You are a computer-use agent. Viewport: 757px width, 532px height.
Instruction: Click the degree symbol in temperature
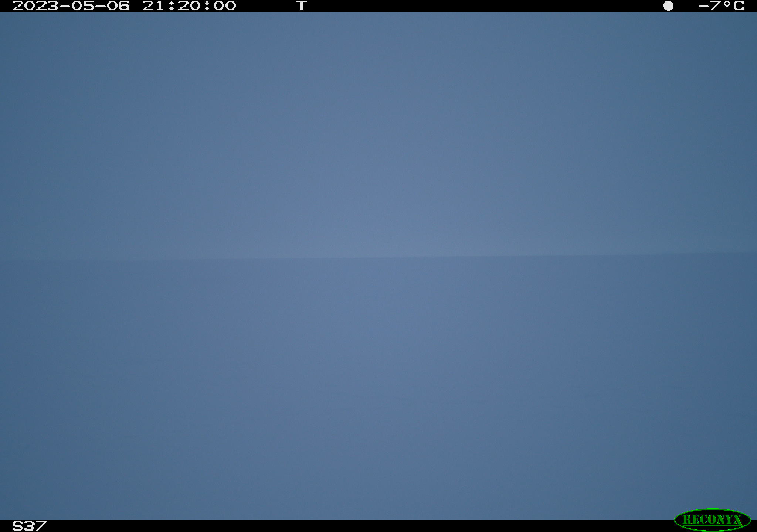727,4
